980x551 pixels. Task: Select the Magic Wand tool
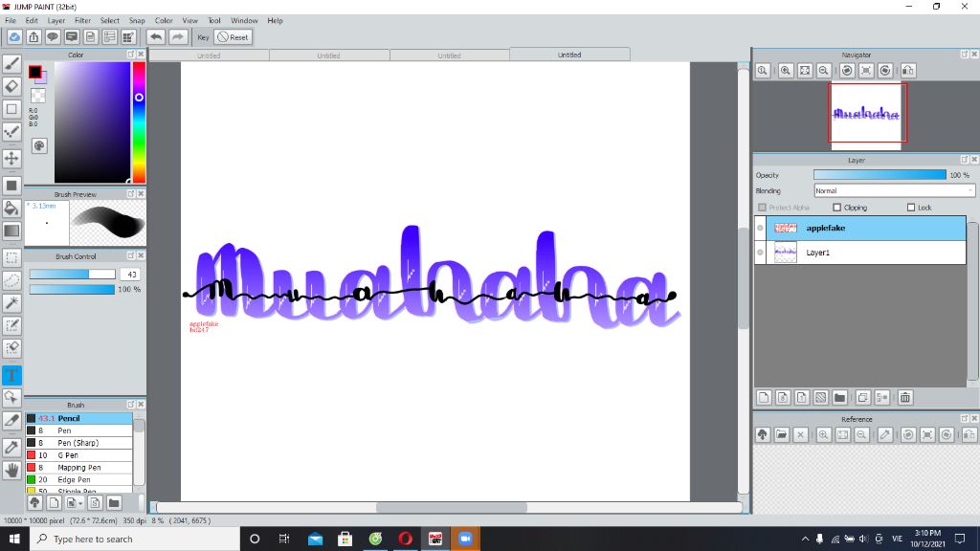click(11, 303)
